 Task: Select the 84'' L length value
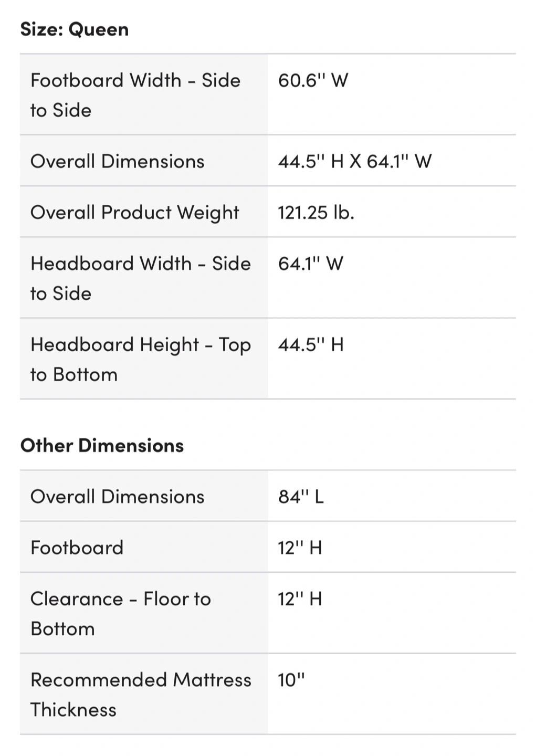[x=301, y=497]
